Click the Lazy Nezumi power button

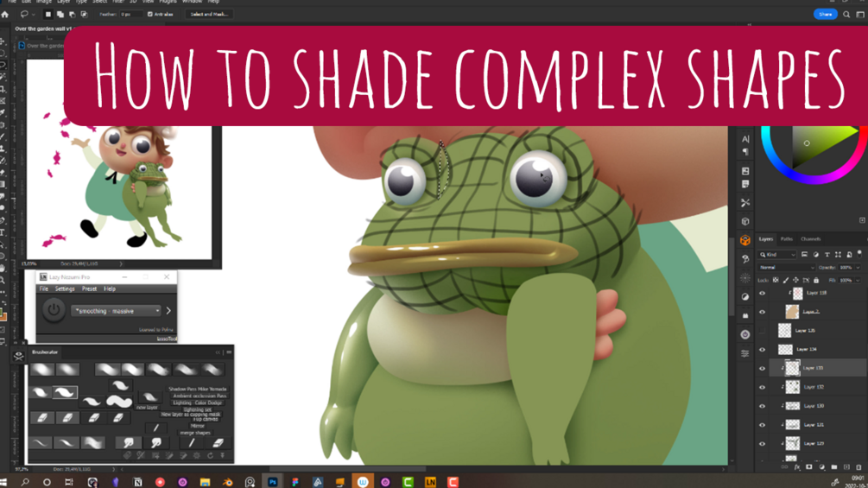pos(54,310)
